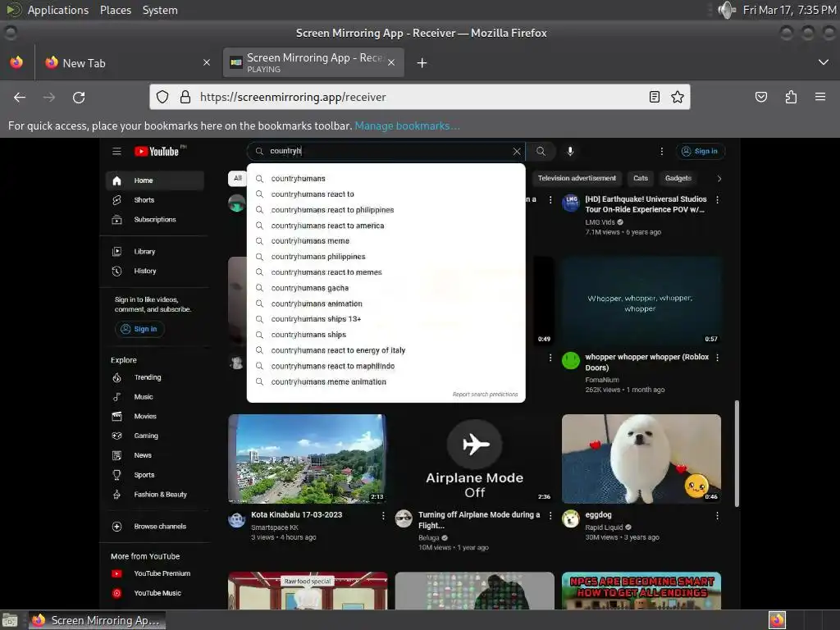The width and height of the screenshot is (840, 630).
Task: Click the sidebar Sign in button
Action: point(139,329)
